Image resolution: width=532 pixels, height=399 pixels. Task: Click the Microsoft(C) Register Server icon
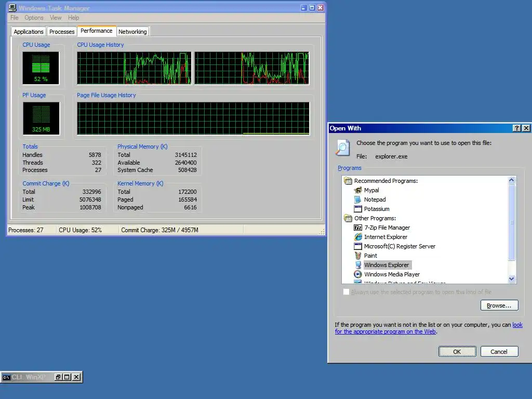pyautogui.click(x=358, y=246)
